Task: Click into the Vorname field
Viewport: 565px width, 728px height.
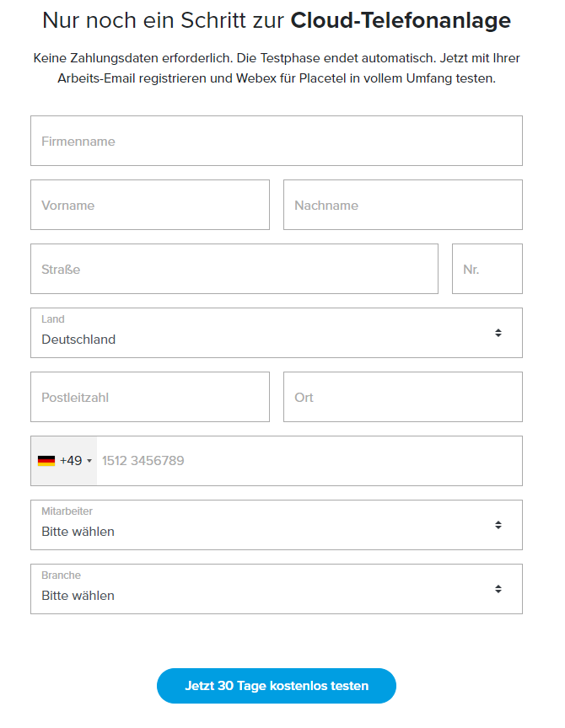Action: (150, 205)
